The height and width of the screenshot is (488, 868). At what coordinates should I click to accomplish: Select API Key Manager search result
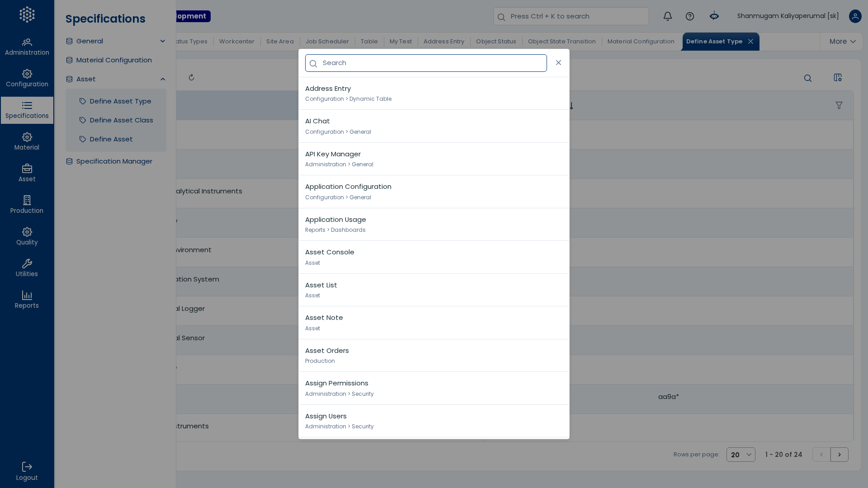434,159
